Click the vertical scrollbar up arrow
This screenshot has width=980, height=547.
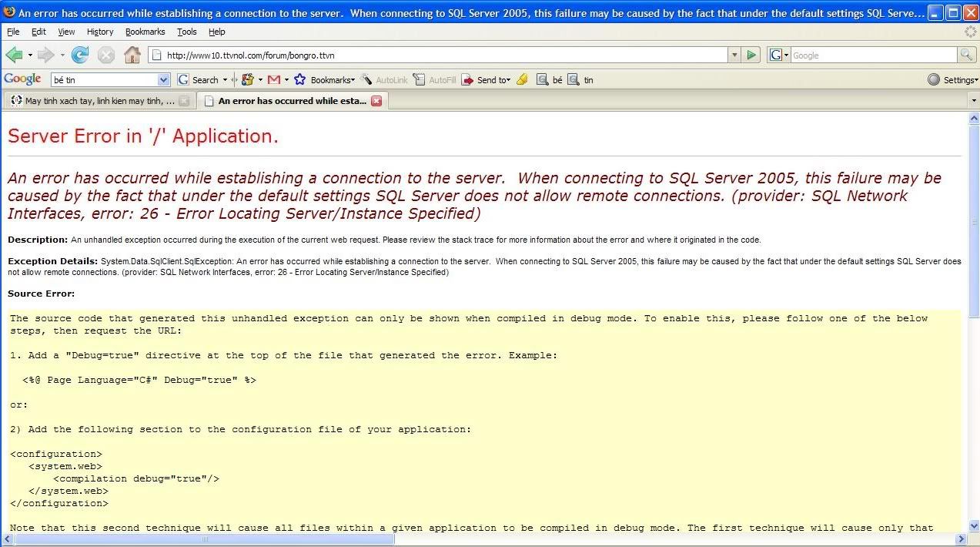[x=974, y=118]
